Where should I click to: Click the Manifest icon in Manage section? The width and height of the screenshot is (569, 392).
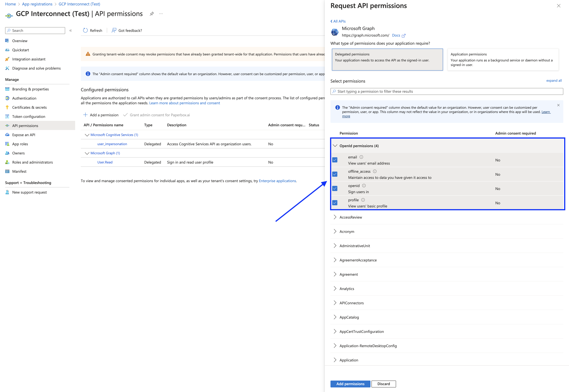7,171
